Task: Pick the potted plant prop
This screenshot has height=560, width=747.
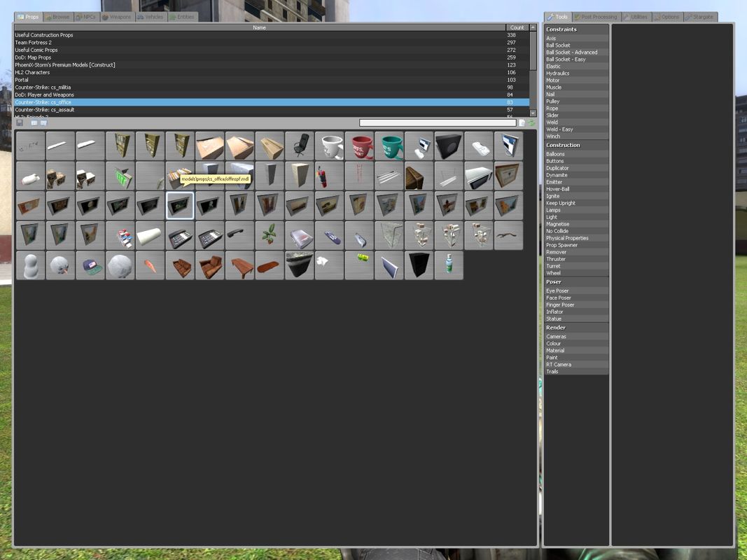Action: click(x=270, y=236)
